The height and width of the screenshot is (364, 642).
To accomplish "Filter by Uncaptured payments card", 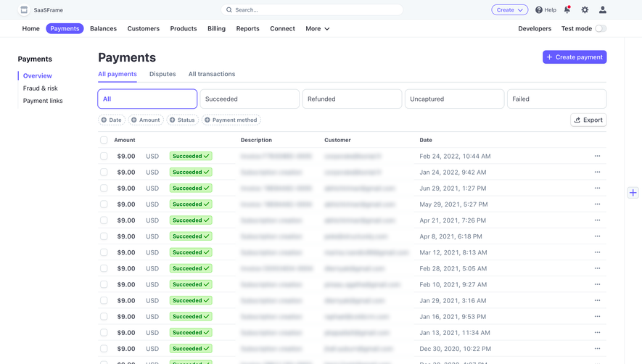I will coord(454,99).
